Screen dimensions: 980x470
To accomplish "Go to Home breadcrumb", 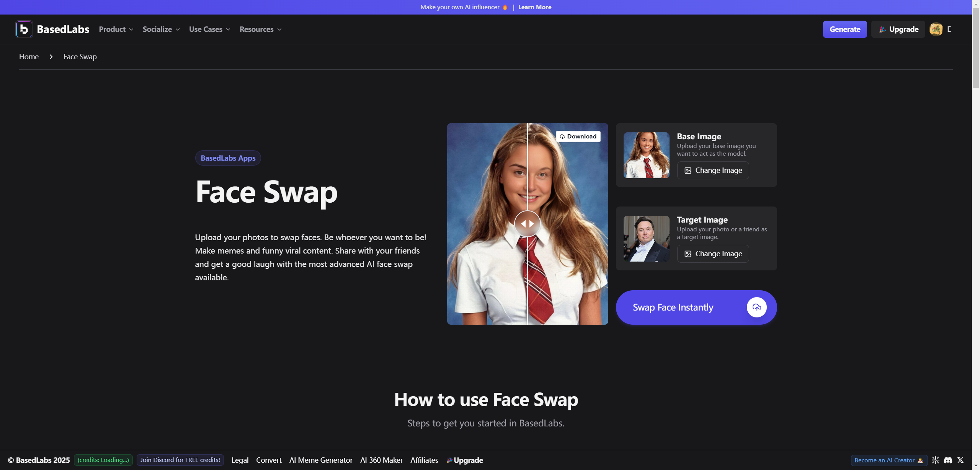I will 29,57.
